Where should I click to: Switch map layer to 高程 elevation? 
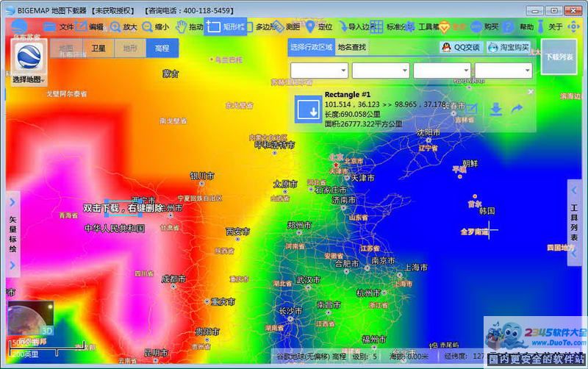coord(161,48)
